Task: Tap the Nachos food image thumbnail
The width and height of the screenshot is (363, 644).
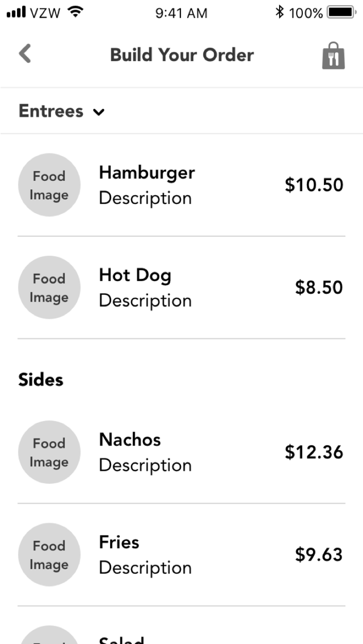Action: [x=49, y=452]
